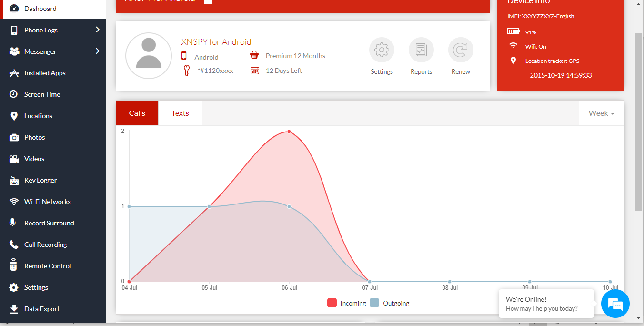This screenshot has height=326, width=644.
Task: Click the Settings label under gear
Action: [x=382, y=71]
